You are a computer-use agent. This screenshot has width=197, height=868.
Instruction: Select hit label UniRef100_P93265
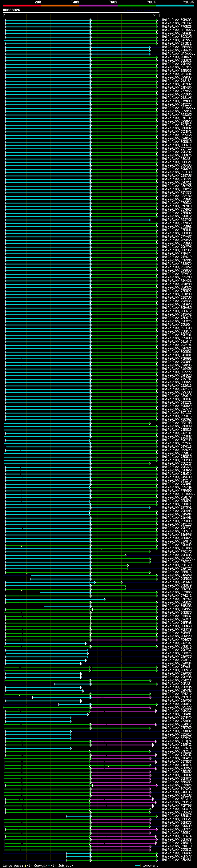pos(177,115)
